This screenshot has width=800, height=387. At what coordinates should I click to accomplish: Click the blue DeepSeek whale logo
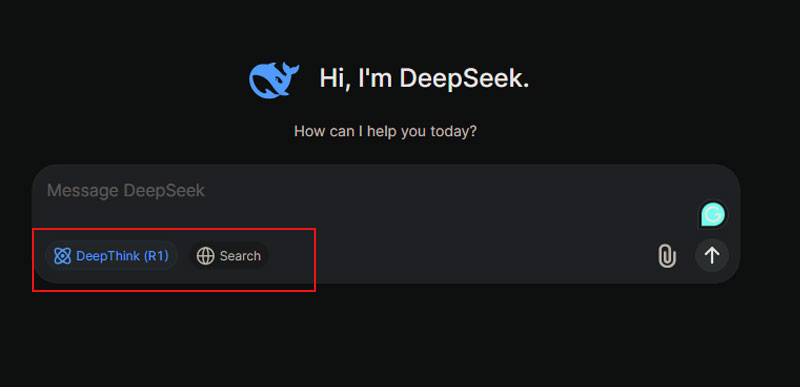click(x=274, y=80)
